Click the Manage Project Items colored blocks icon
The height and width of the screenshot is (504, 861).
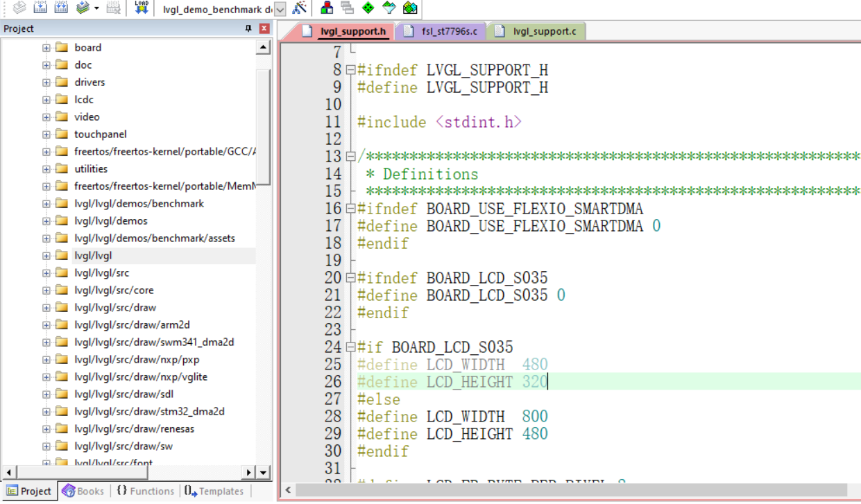(x=326, y=8)
